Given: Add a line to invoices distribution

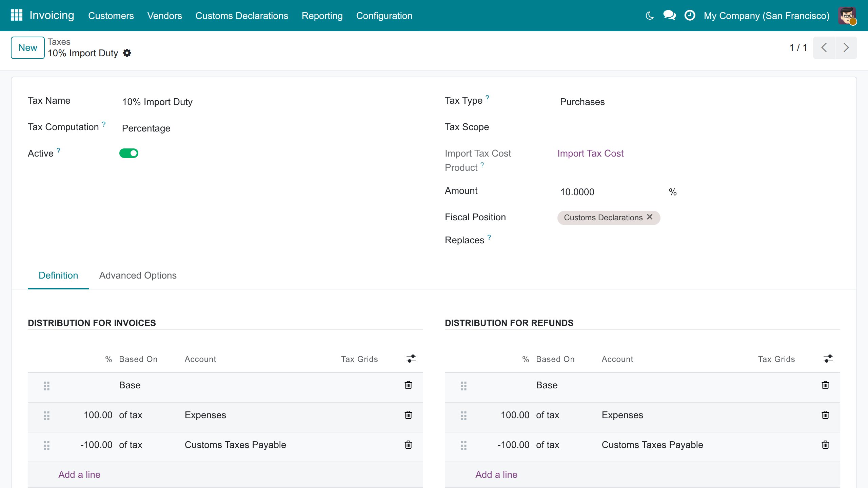Looking at the screenshot, I should (x=79, y=474).
